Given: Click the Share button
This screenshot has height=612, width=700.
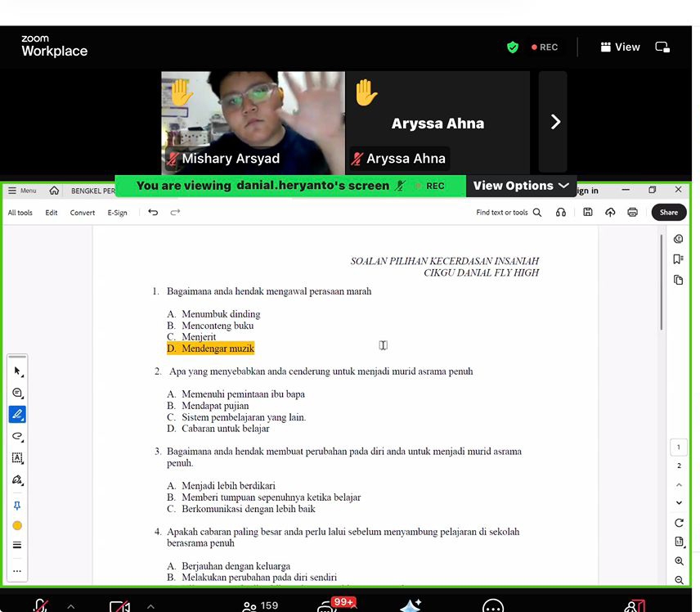Looking at the screenshot, I should [668, 213].
